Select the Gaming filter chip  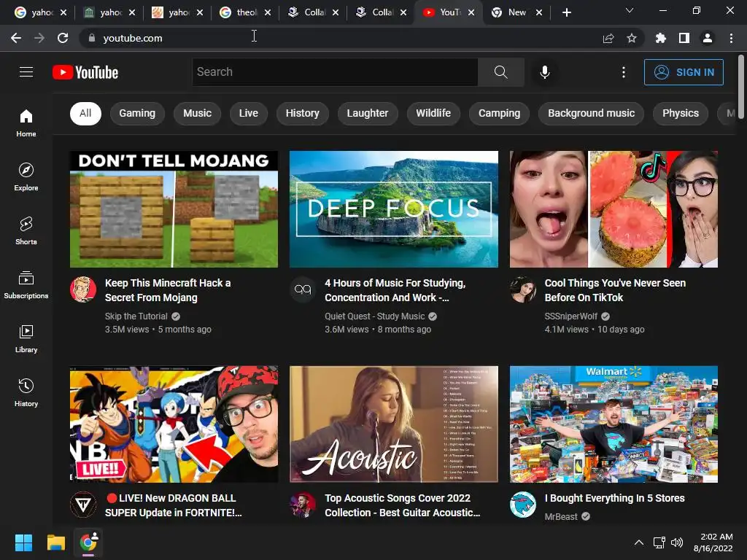coord(137,113)
